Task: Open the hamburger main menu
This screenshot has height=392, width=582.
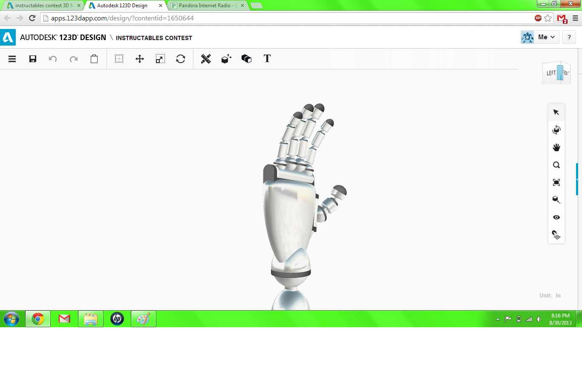Action: pos(12,59)
